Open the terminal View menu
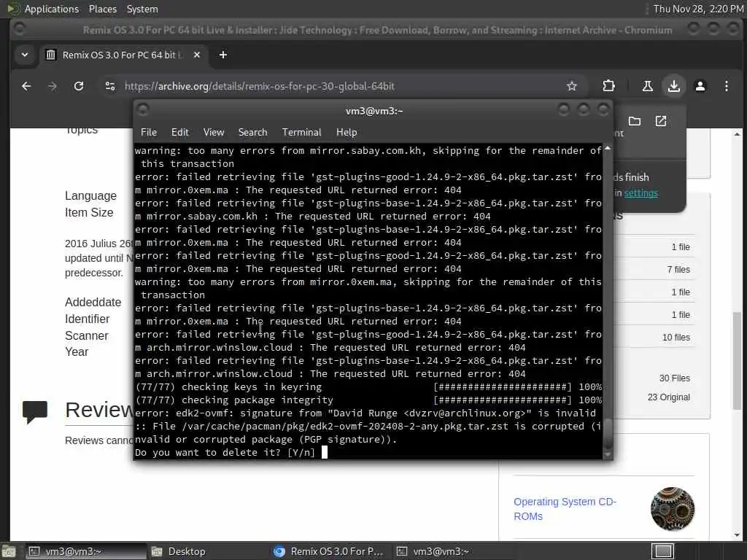The image size is (747, 560). [214, 133]
